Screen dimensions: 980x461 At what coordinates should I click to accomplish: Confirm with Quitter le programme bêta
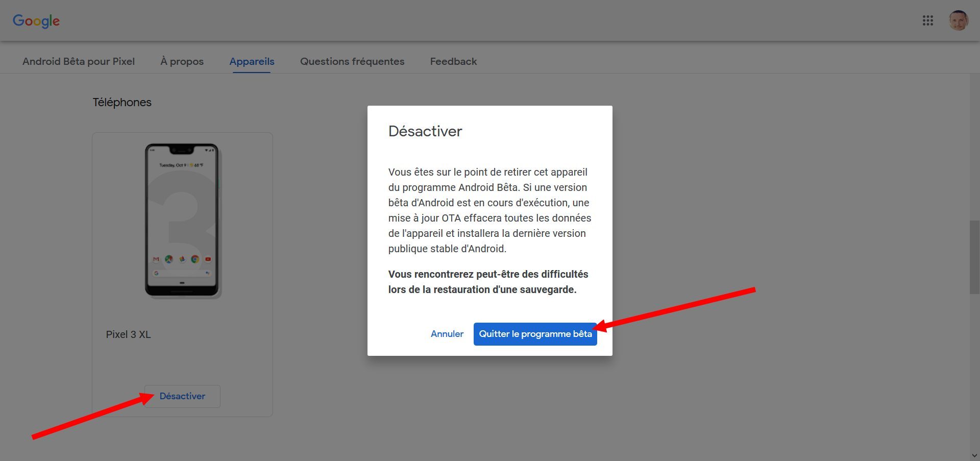(535, 334)
